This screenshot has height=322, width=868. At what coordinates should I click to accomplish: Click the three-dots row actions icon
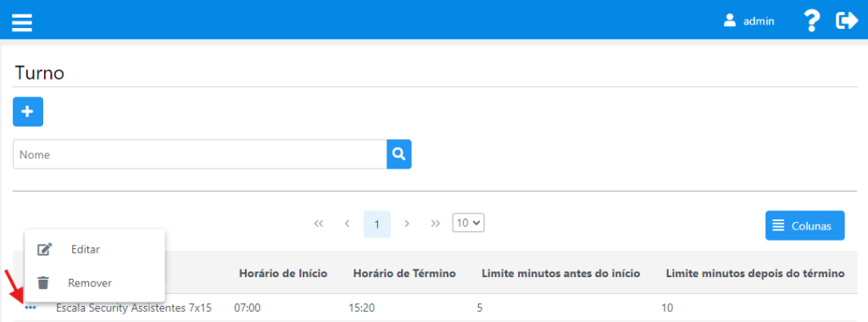31,308
